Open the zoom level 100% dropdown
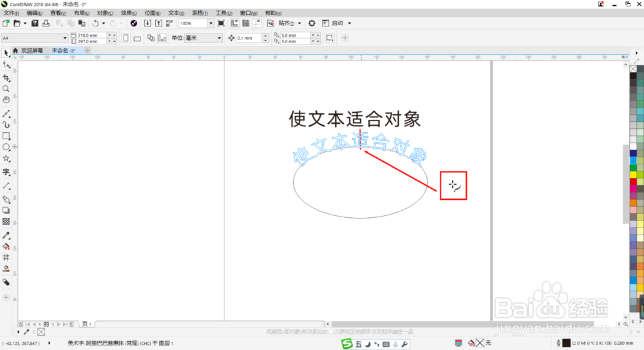 [x=211, y=23]
